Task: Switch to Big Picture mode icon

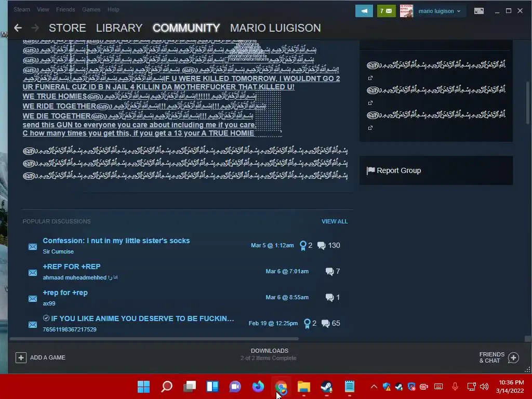Action: coord(478,11)
